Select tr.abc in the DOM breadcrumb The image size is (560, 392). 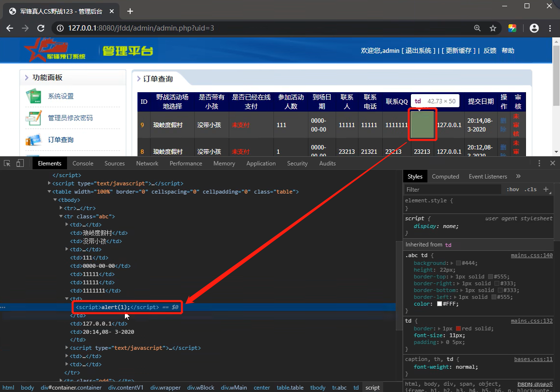point(339,388)
